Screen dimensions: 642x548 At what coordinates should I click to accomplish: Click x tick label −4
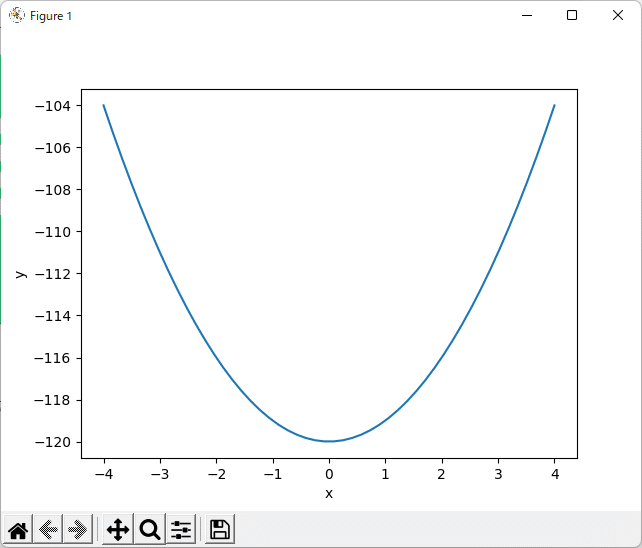point(104,474)
